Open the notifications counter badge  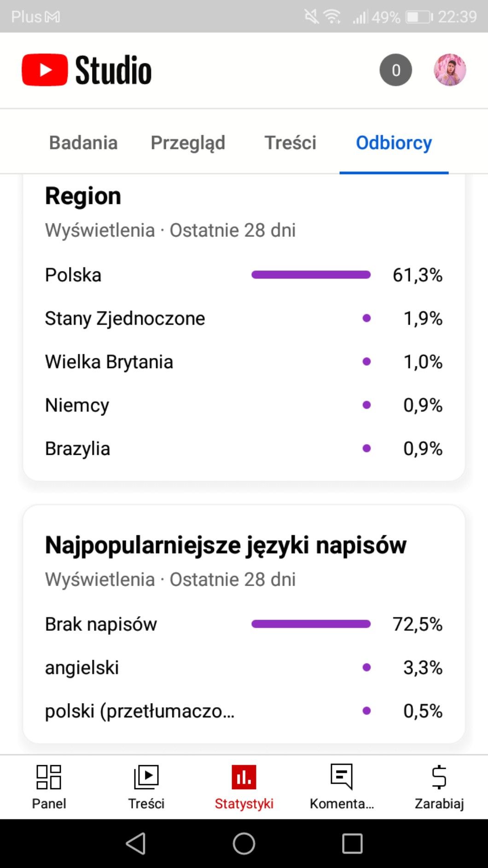pos(395,70)
